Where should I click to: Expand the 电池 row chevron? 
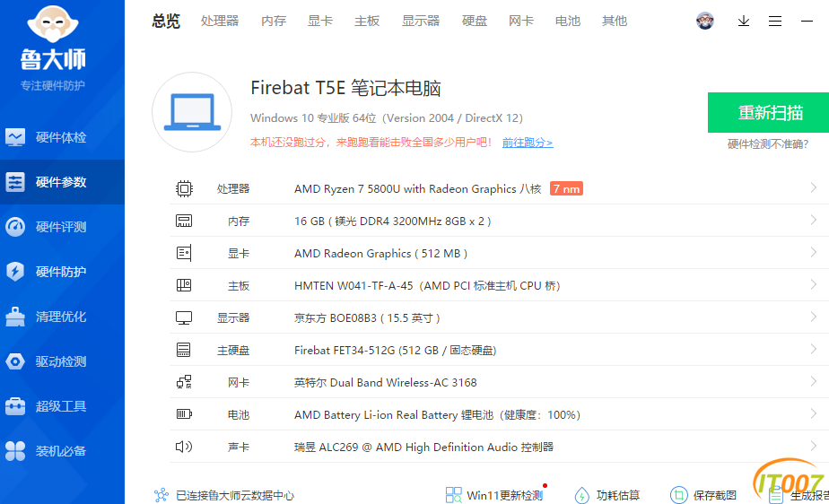tap(813, 413)
